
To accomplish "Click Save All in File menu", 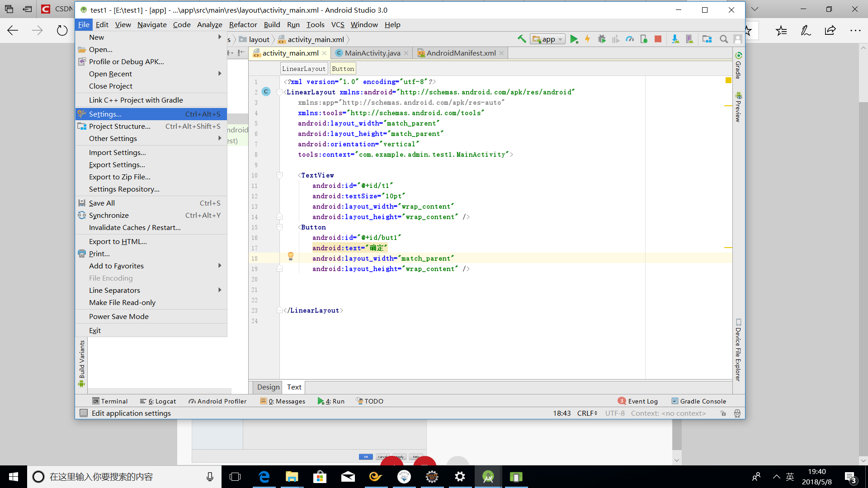I will coord(101,202).
